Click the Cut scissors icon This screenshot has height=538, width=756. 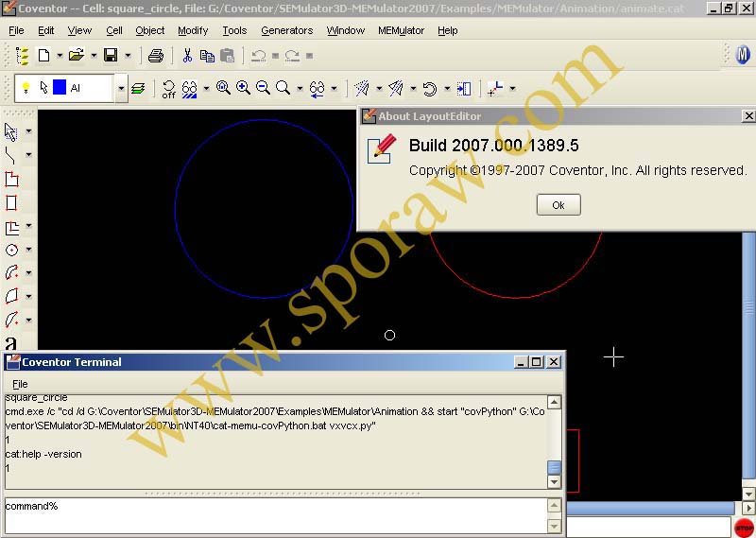coord(187,56)
